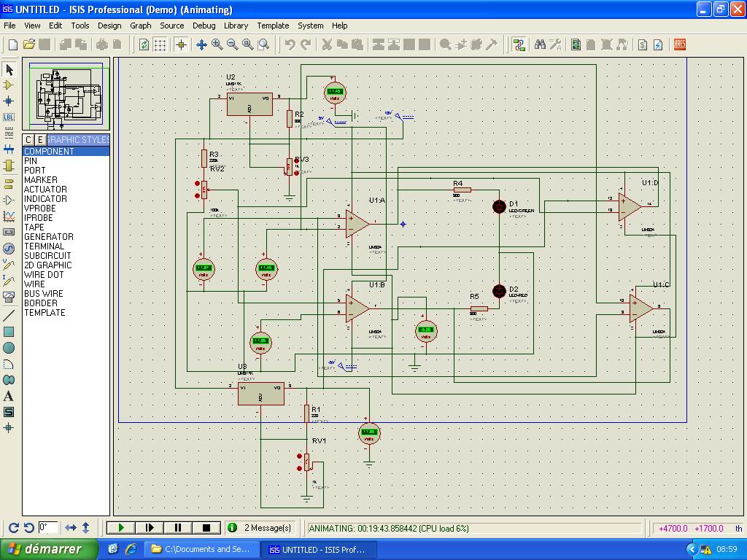The image size is (747, 560).
Task: Click the 2 Message(s) status indicator
Action: pyautogui.click(x=260, y=528)
